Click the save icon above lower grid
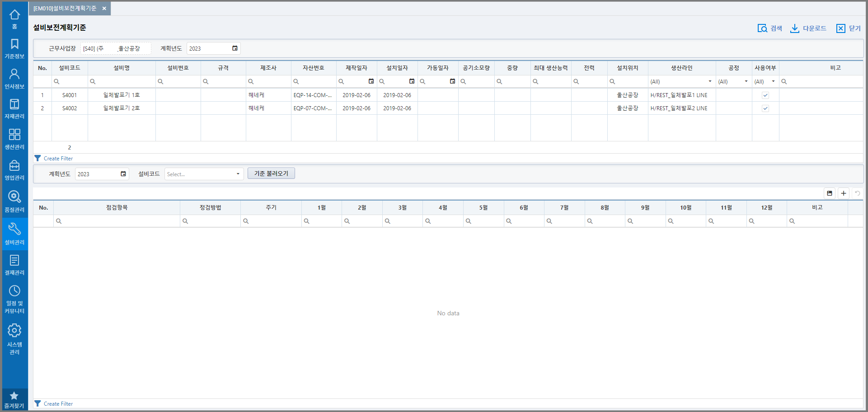Viewport: 868px width, 412px height. pos(830,193)
